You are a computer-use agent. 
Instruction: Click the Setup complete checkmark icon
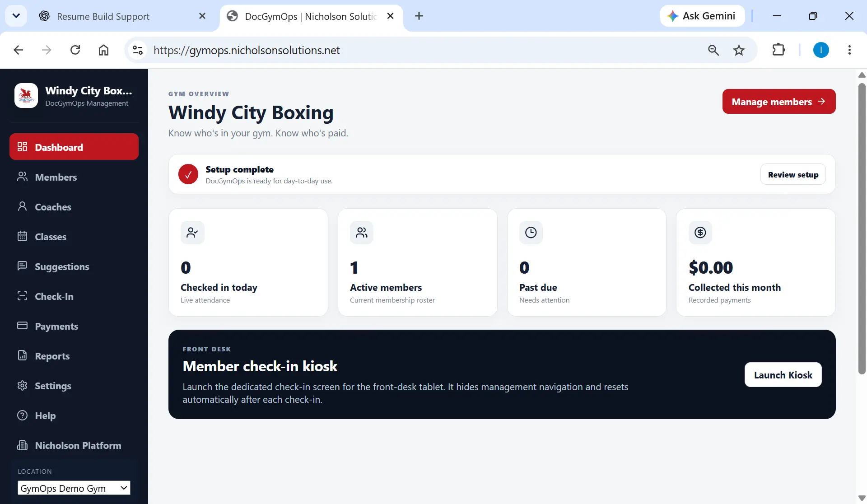click(188, 174)
